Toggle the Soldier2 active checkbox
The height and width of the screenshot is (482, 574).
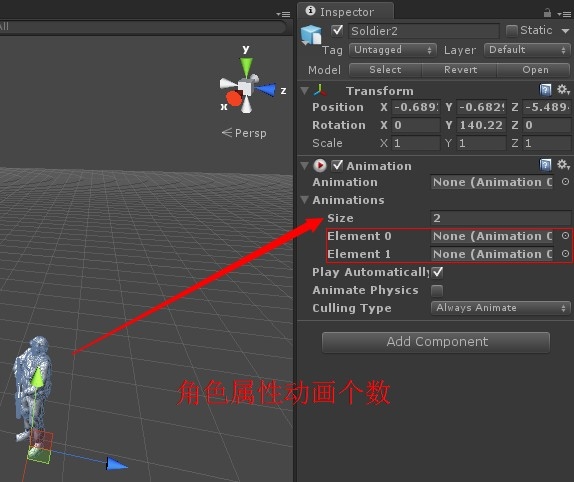(337, 31)
